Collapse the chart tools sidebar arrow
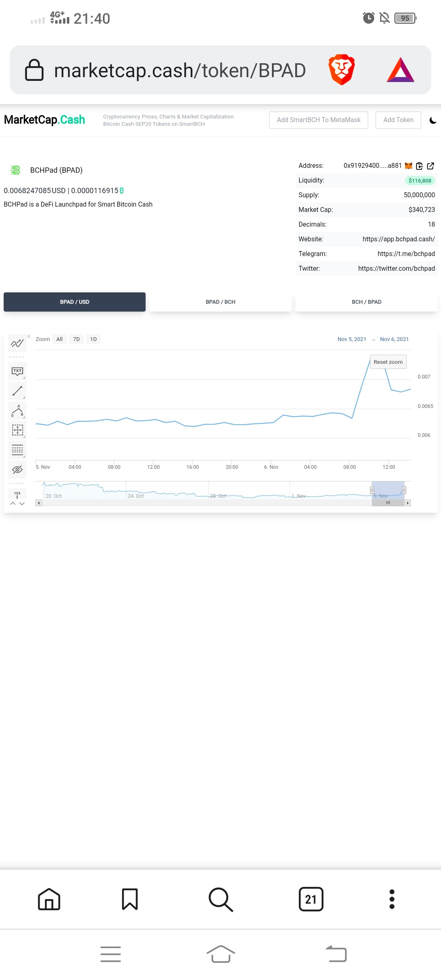The image size is (441, 980). (29, 336)
